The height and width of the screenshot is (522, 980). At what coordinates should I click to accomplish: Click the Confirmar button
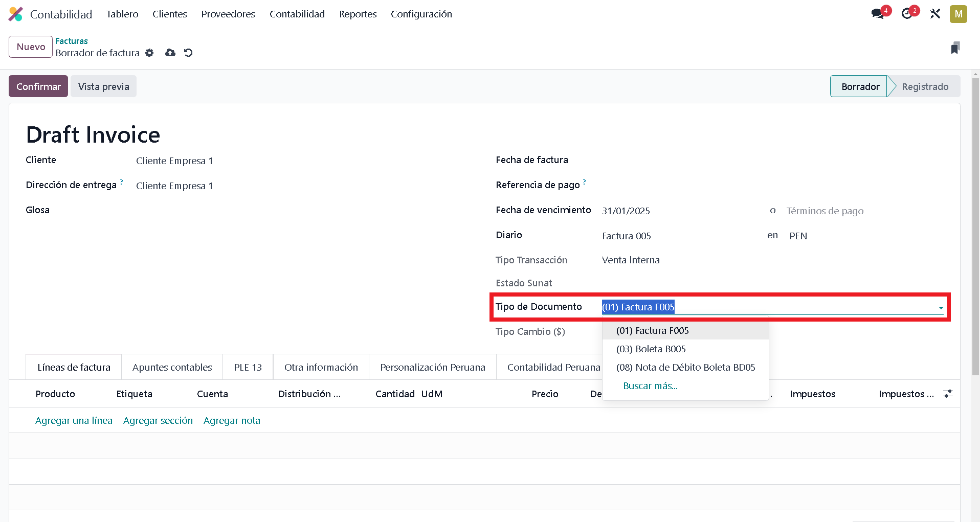[x=38, y=86]
